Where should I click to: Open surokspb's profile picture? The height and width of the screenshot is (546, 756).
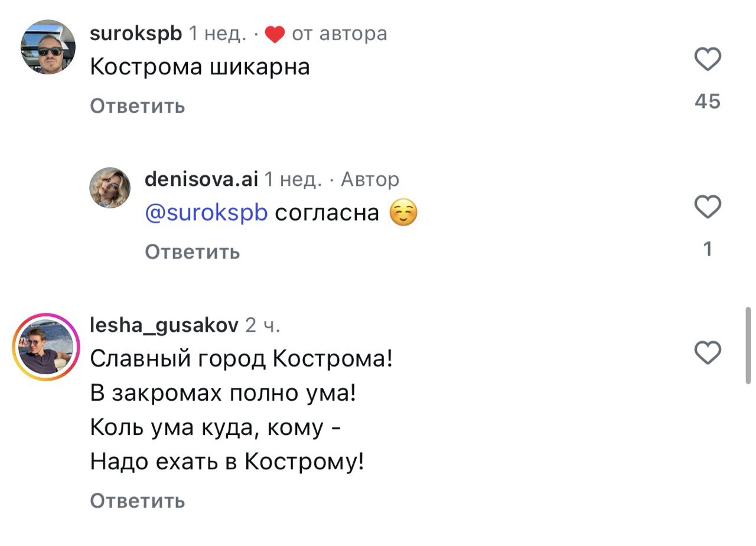[x=48, y=47]
